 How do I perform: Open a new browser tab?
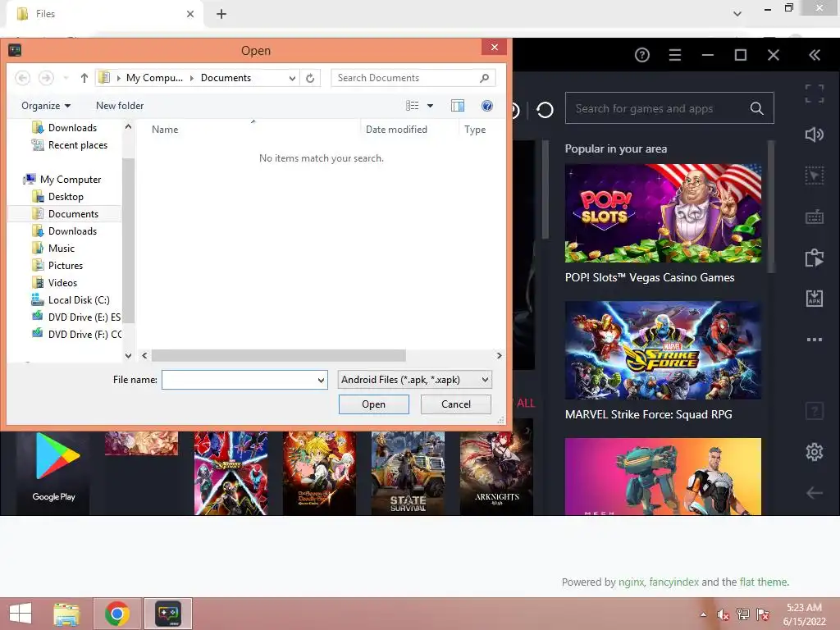221,14
